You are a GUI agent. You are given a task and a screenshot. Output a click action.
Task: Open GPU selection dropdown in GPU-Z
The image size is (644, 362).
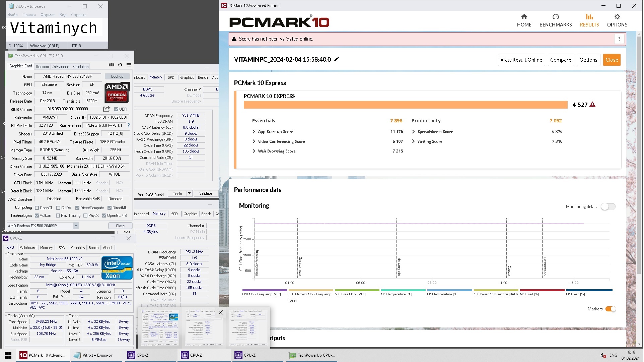(x=76, y=226)
